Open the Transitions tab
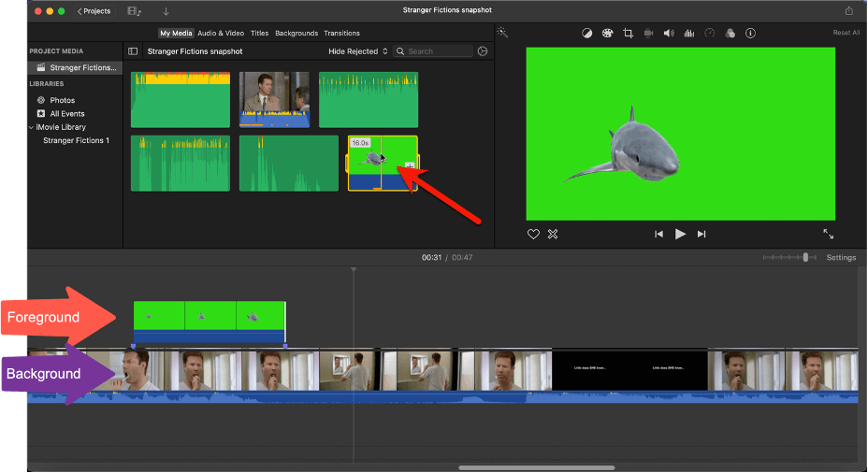Viewport: 868px width, 473px height. pos(341,34)
